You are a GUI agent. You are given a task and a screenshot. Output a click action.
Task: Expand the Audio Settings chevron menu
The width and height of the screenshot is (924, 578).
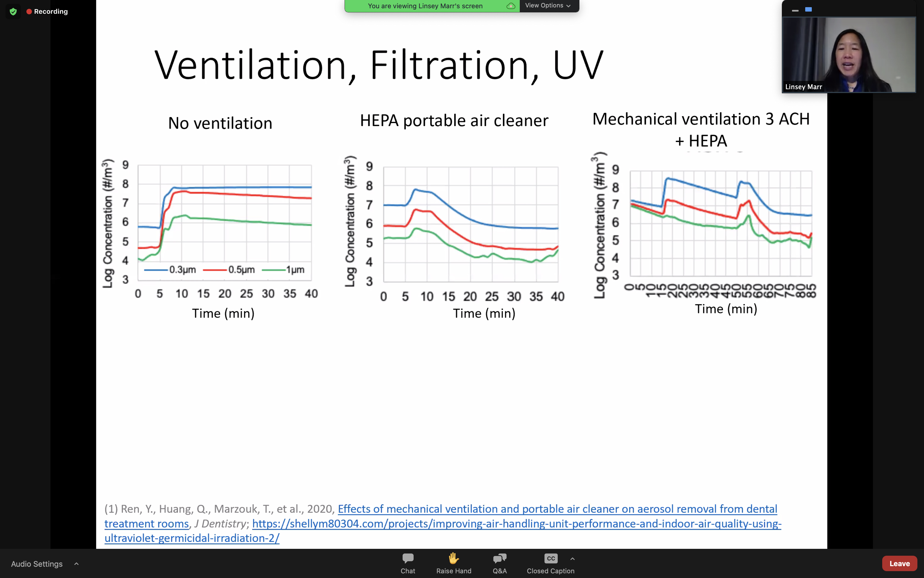tap(76, 563)
